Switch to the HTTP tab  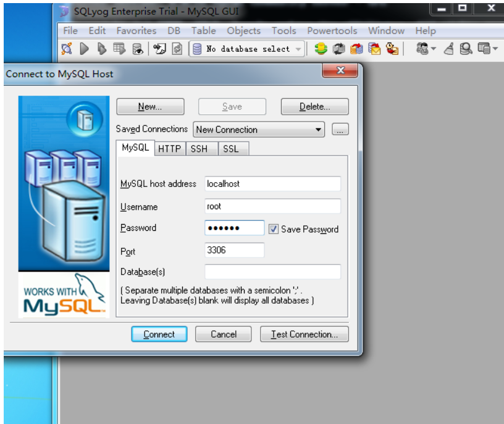click(x=170, y=149)
